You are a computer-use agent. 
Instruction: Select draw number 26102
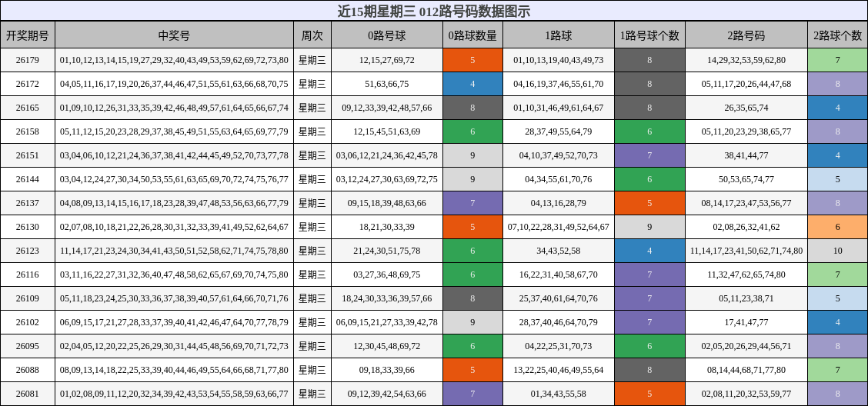tap(28, 322)
